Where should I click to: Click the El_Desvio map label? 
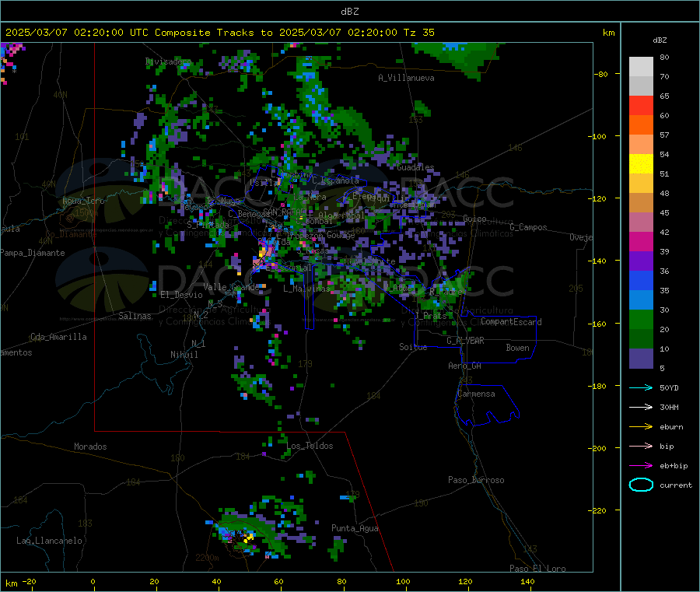(x=182, y=295)
